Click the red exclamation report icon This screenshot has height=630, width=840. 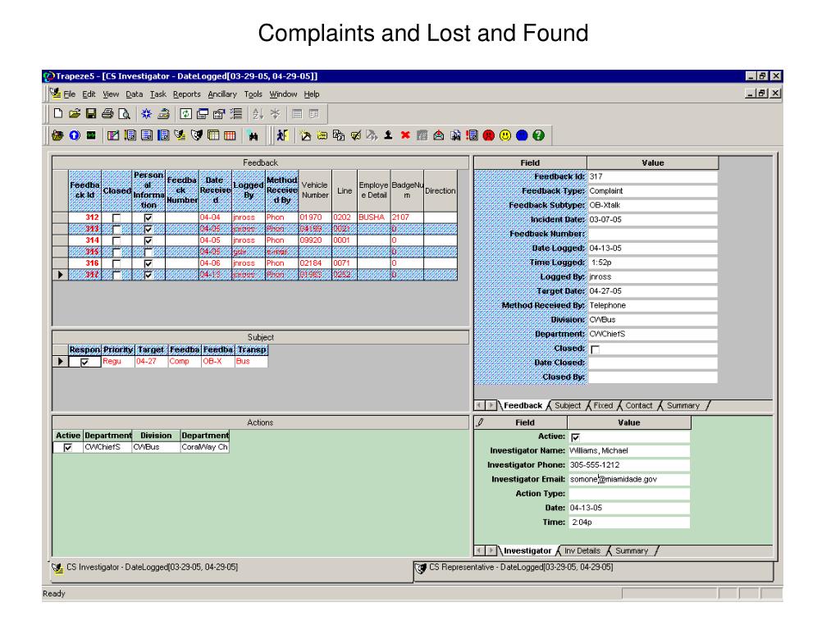472,135
